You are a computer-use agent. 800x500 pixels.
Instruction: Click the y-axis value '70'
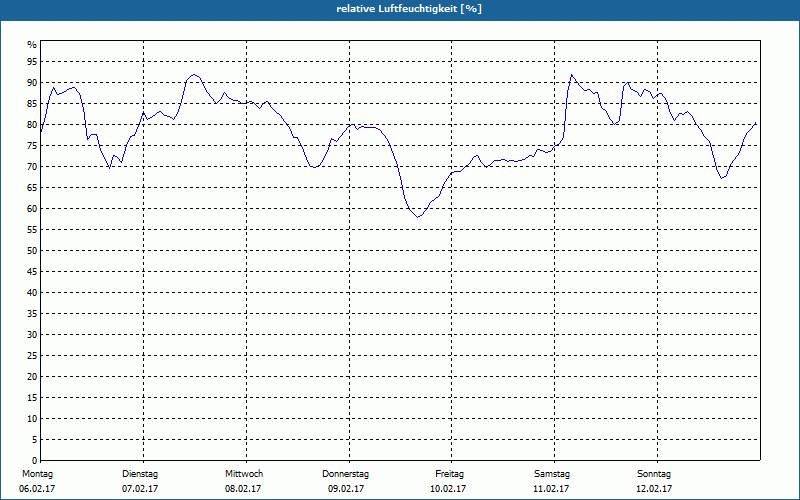(x=32, y=167)
